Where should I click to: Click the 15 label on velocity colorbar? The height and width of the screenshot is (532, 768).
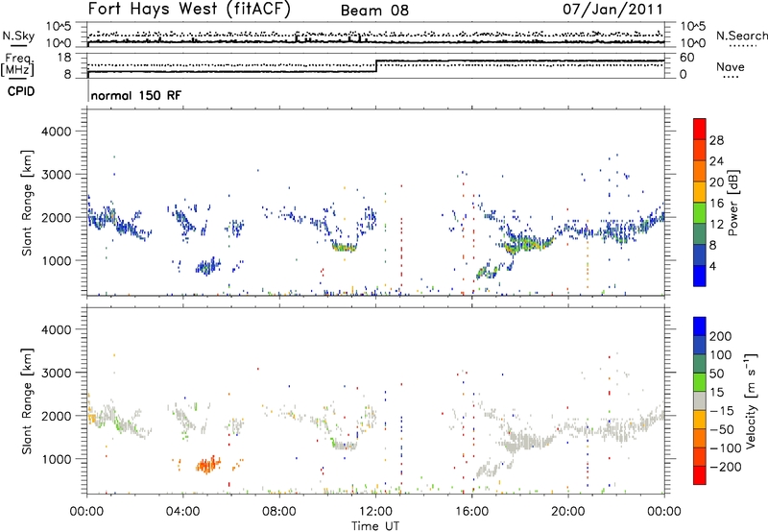point(716,393)
